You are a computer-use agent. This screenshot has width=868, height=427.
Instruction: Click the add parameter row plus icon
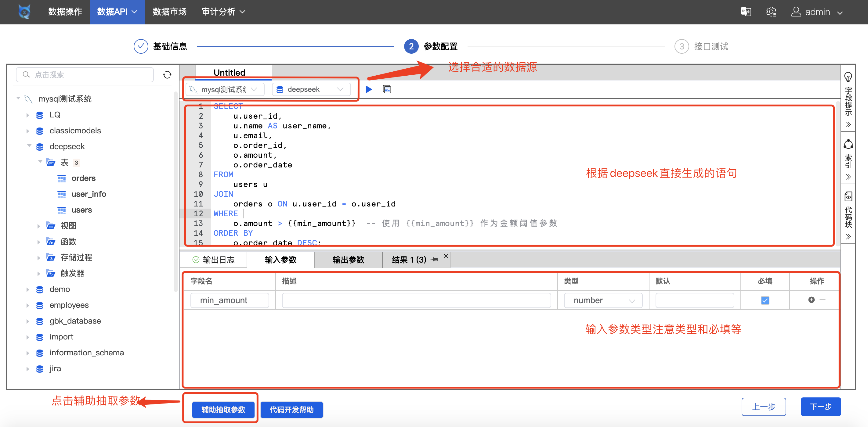pos(812,300)
